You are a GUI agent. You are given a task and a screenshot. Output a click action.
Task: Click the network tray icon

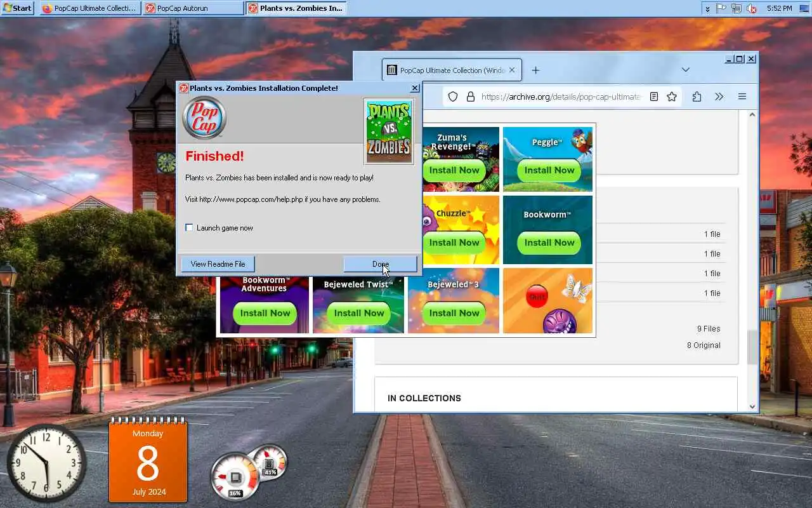pos(737,8)
